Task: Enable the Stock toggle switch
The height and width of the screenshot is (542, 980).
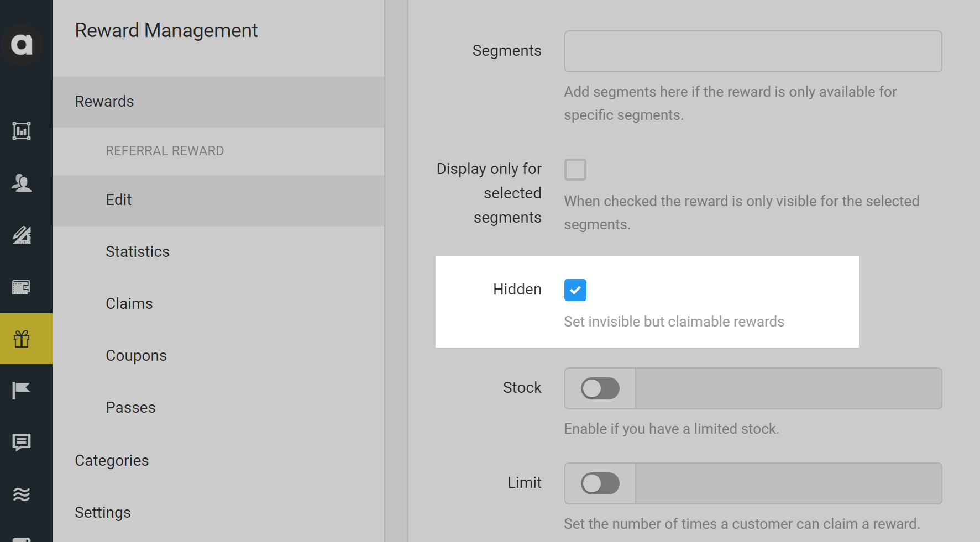Action: click(600, 388)
